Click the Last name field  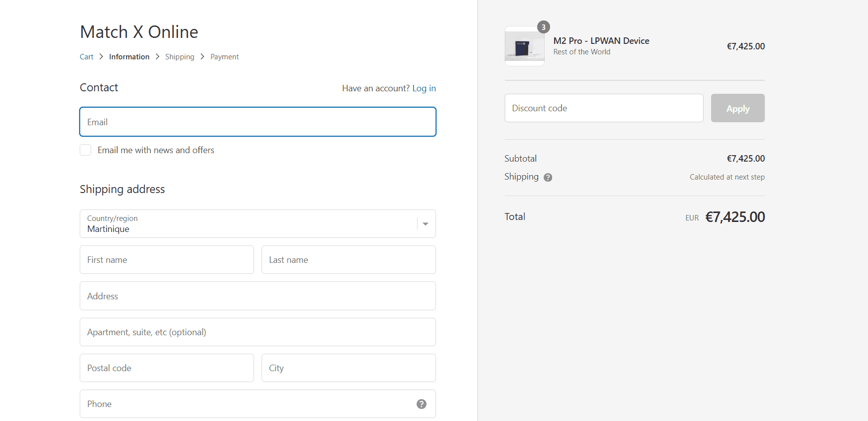pos(349,260)
